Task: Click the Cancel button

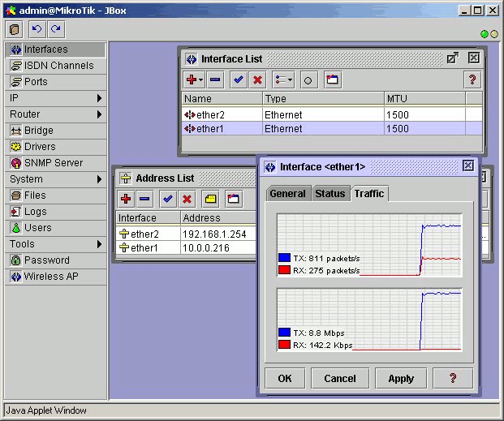Action: [340, 379]
